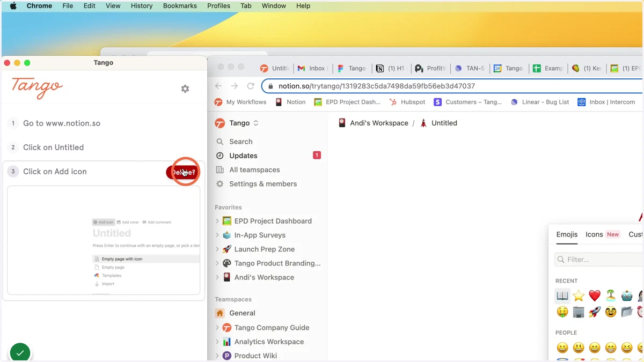Pick the star emoji
644x362 pixels.
(x=579, y=295)
